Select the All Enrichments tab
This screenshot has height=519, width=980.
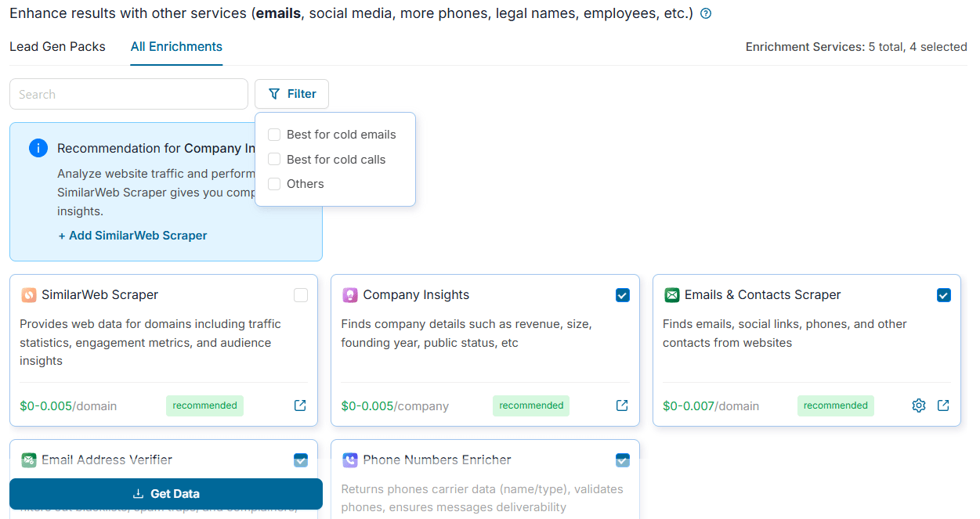pyautogui.click(x=176, y=47)
